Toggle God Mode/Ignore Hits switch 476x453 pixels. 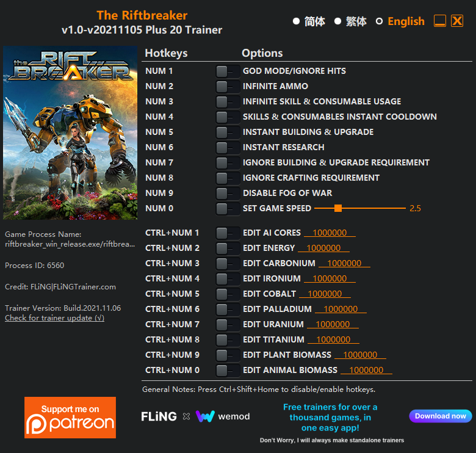228,71
